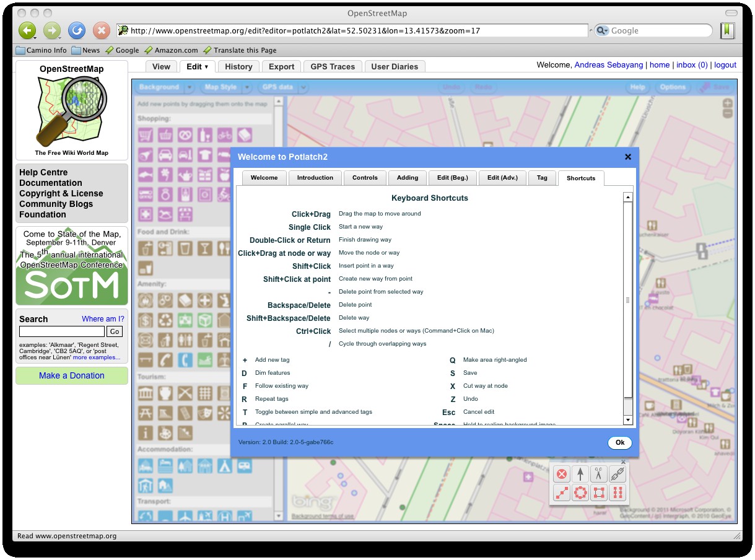Click the reverse direction arrow tool
755x560 pixels.
580,475
